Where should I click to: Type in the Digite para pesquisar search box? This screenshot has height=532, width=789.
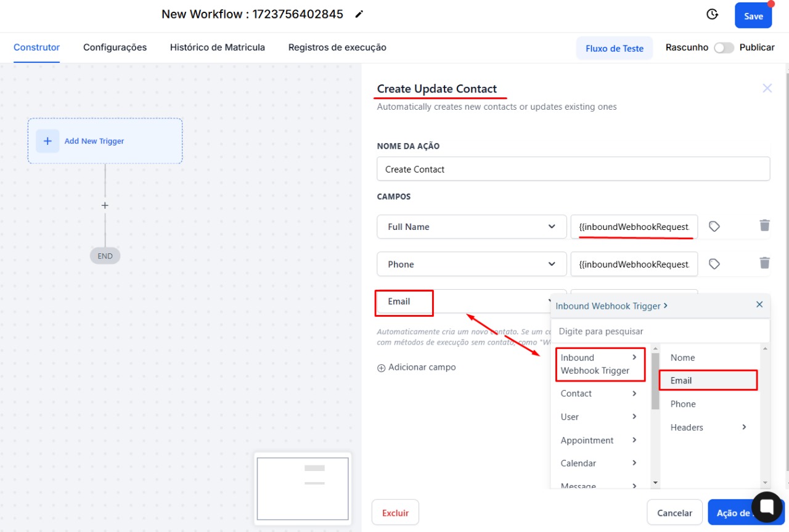(660, 332)
